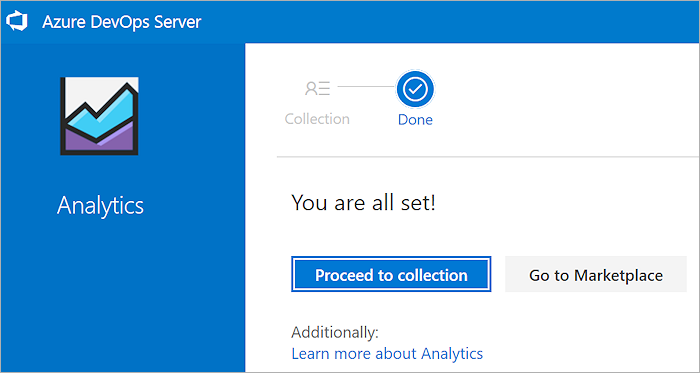Select the Collection step label

click(x=317, y=119)
